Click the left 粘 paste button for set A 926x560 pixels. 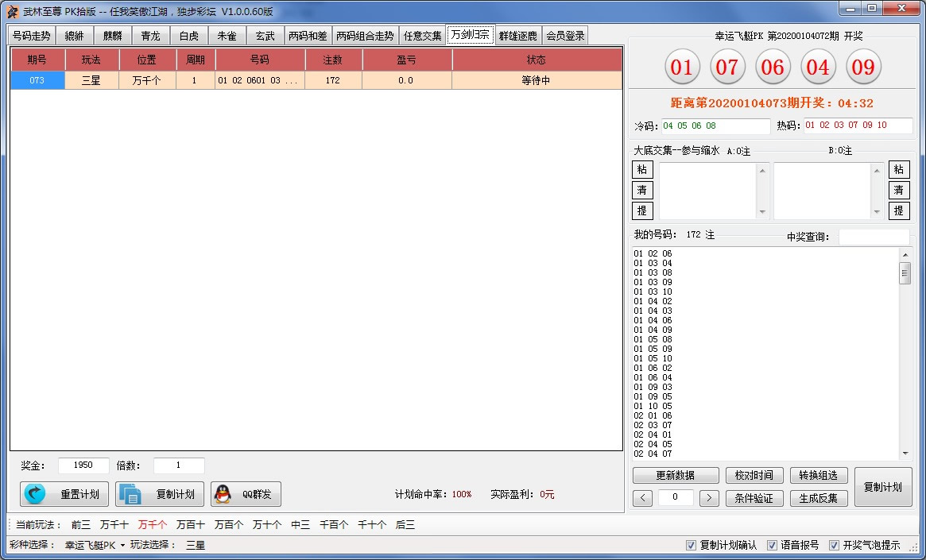click(x=641, y=169)
